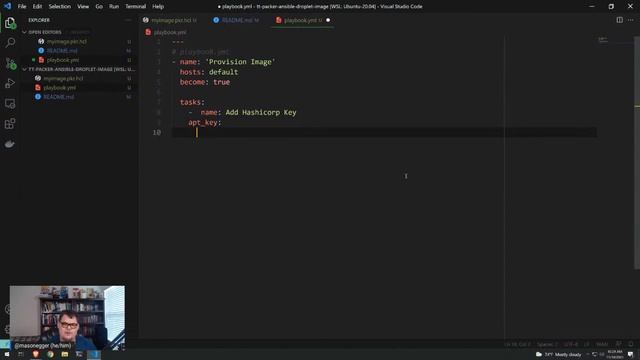
Task: Click the YAML language mode in status bar
Action: click(x=602, y=344)
